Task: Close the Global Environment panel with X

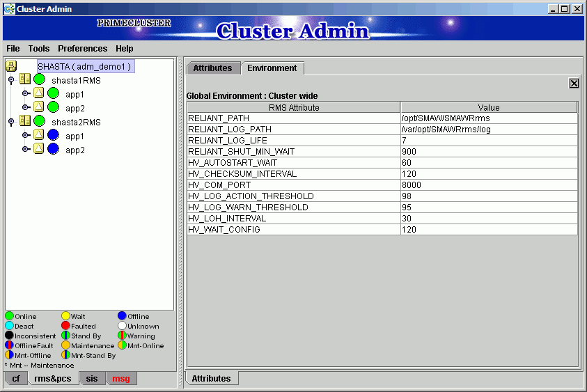Action: click(x=574, y=84)
